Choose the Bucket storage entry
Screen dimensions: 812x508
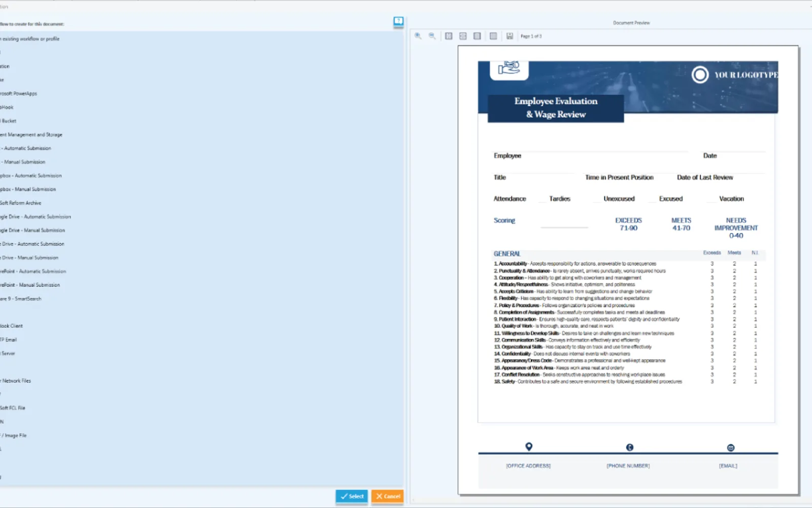pyautogui.click(x=9, y=121)
